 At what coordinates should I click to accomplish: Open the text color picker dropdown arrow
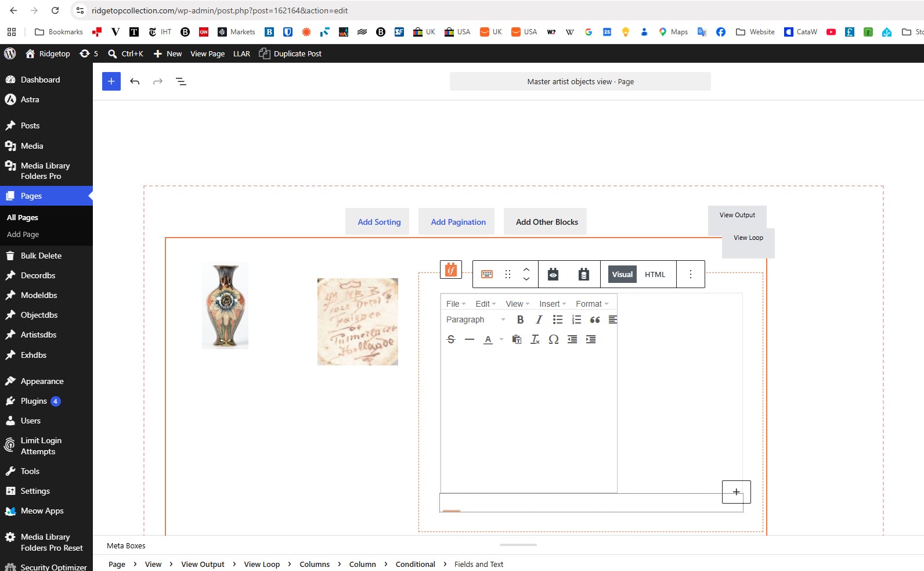[501, 339]
